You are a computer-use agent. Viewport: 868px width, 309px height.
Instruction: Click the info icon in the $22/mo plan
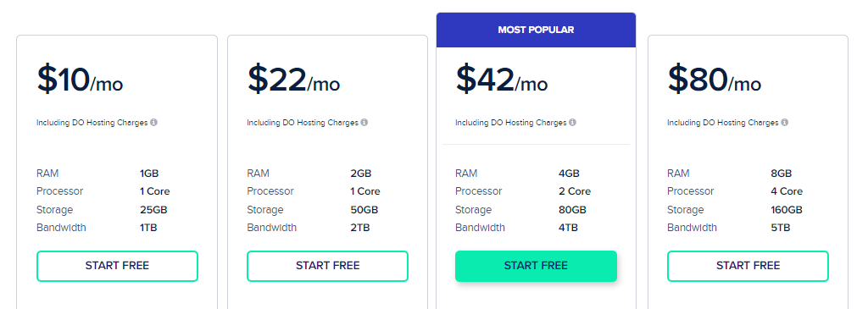[364, 122]
